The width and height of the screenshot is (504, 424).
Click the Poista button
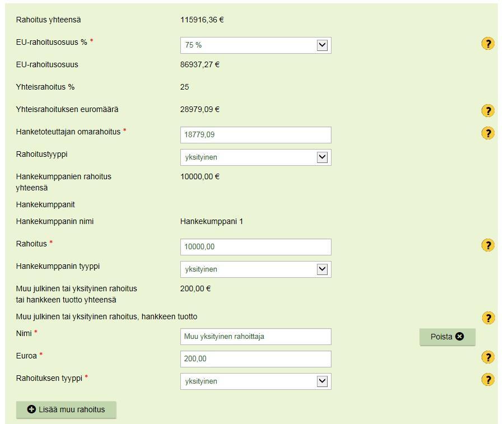(x=447, y=337)
